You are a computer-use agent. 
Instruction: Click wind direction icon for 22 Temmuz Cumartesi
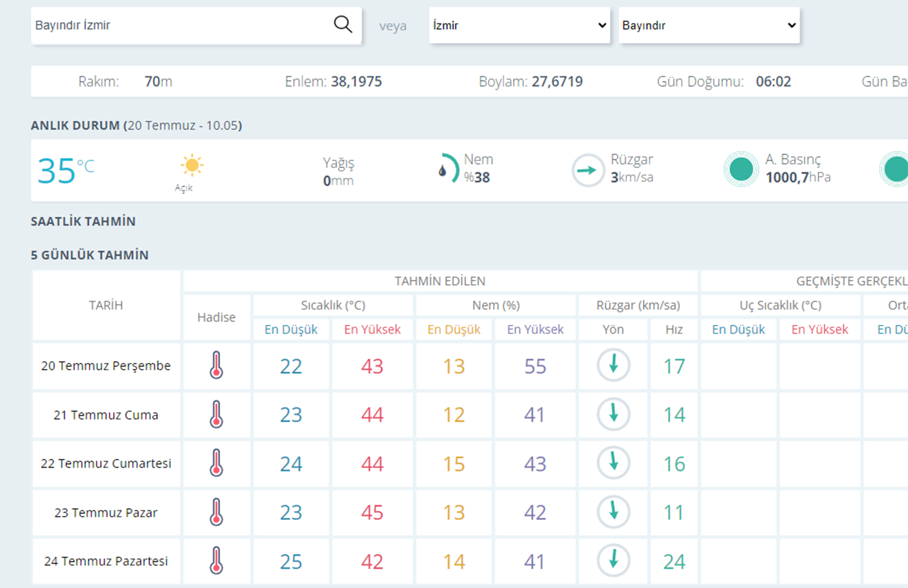coord(613,463)
